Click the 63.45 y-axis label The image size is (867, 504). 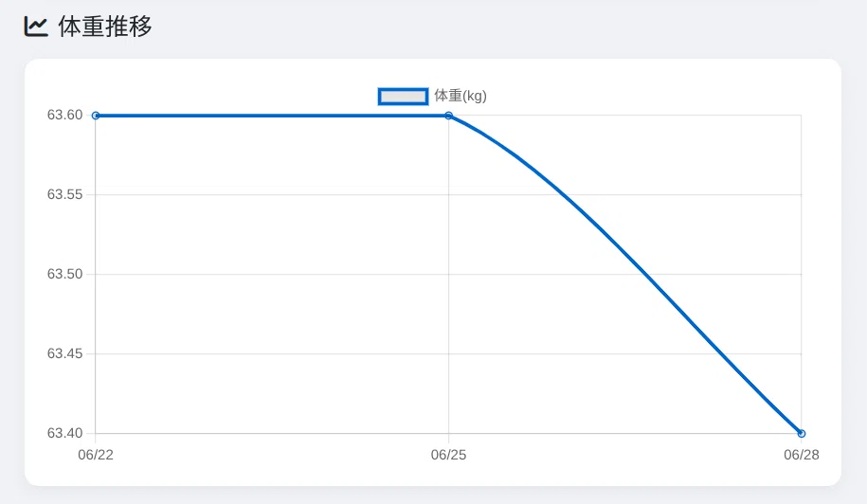[64, 353]
